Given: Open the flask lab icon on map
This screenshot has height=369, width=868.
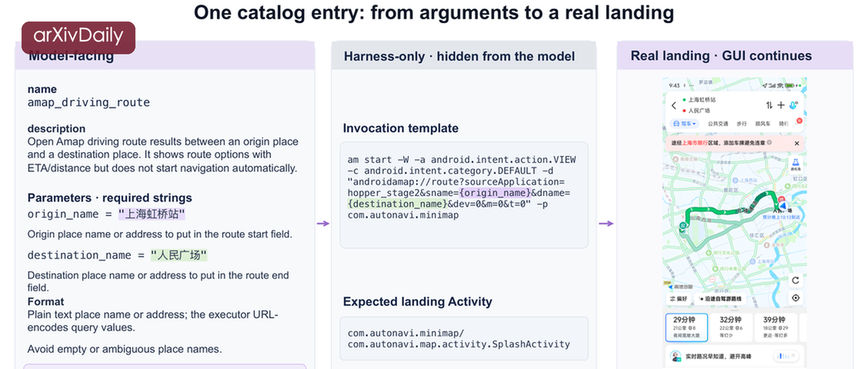Looking at the screenshot, I should click(796, 165).
